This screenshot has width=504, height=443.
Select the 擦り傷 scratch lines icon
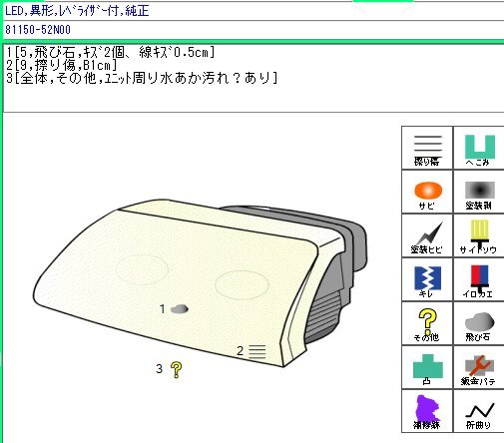pyautogui.click(x=427, y=148)
